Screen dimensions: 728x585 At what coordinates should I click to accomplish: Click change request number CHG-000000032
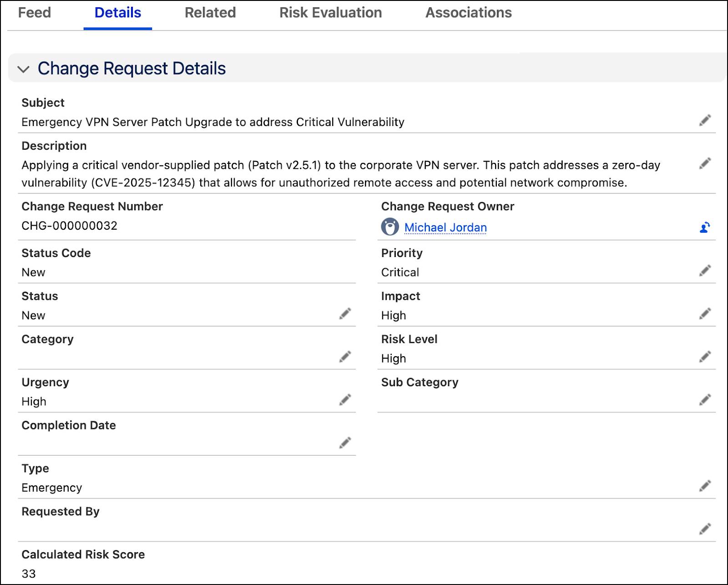point(70,226)
